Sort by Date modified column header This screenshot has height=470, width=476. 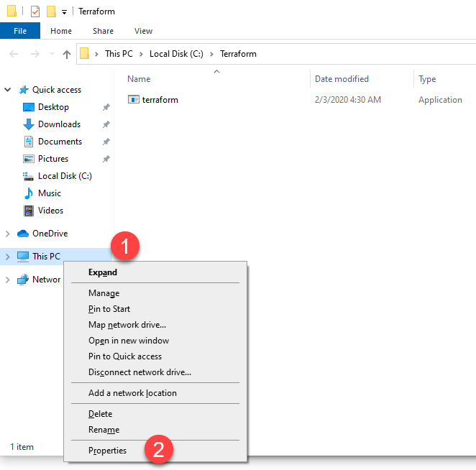[x=342, y=79]
